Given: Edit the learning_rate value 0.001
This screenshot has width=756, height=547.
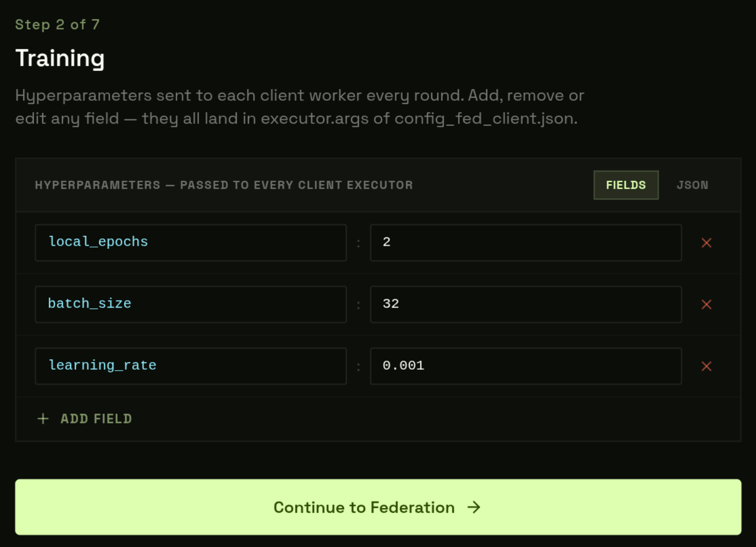Looking at the screenshot, I should click(526, 366).
